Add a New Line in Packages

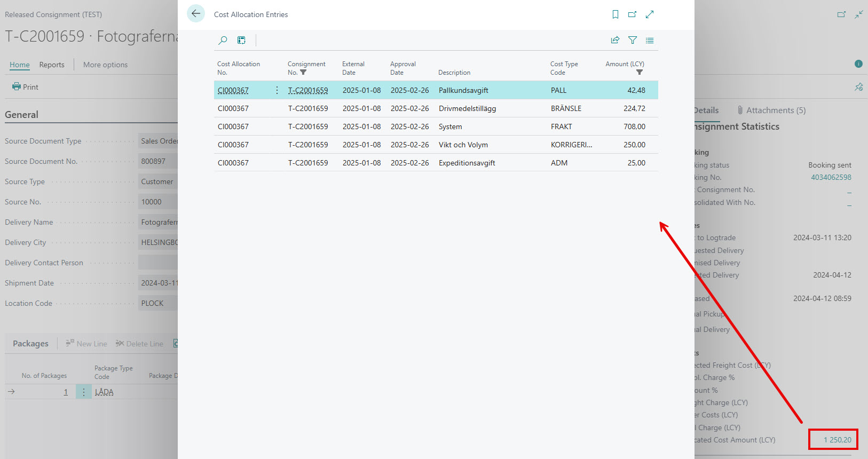click(86, 344)
